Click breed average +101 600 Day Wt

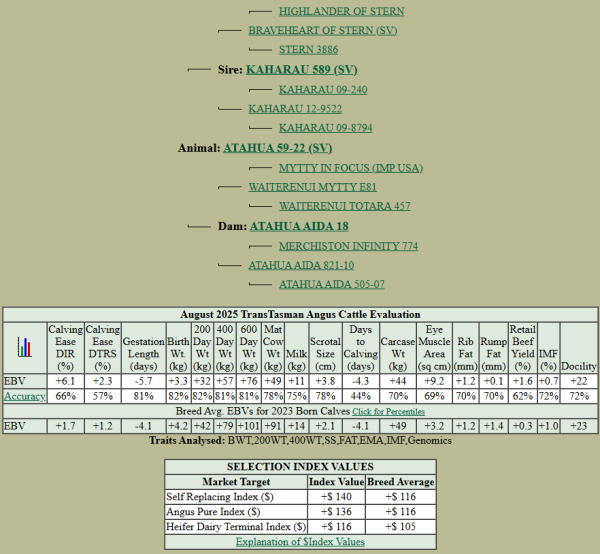249,426
